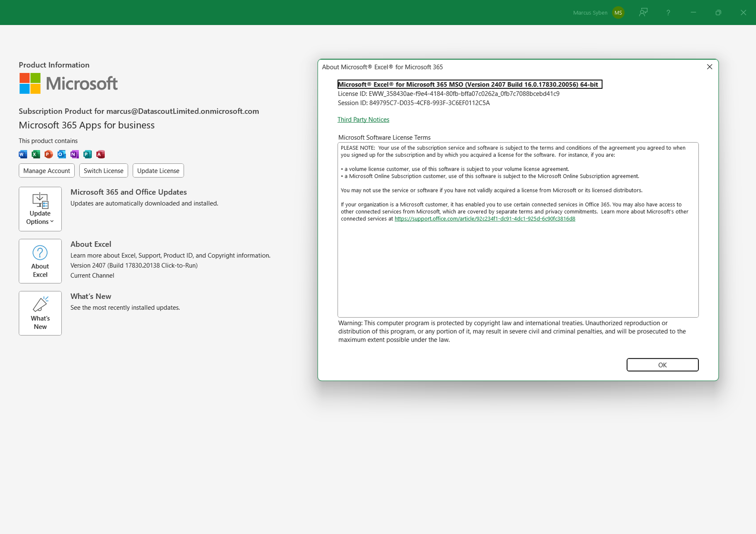The width and height of the screenshot is (756, 534).
Task: Open the What's New button
Action: [40, 313]
